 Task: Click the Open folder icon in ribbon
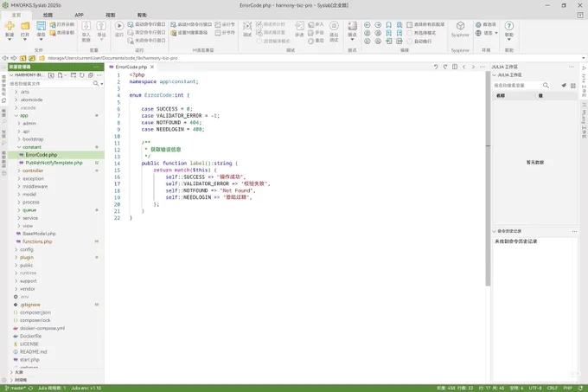click(x=25, y=26)
